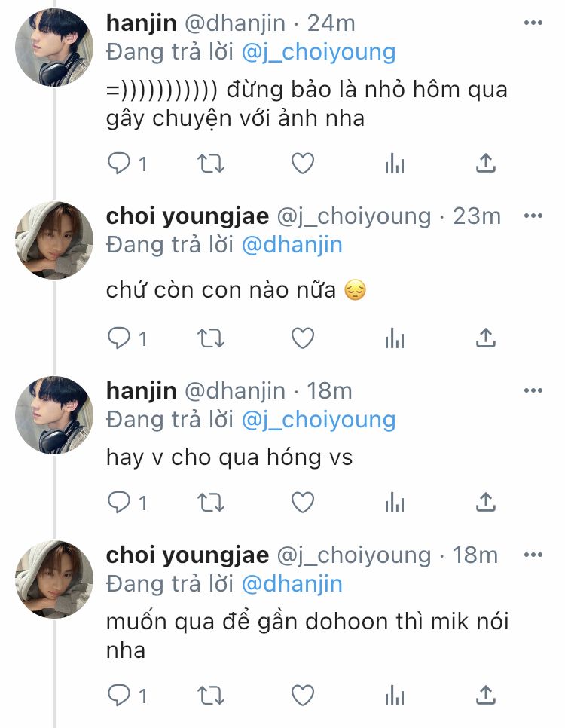
Task: Open @dhanjin mention in choi youngjae's 23m reply
Action: click(292, 245)
